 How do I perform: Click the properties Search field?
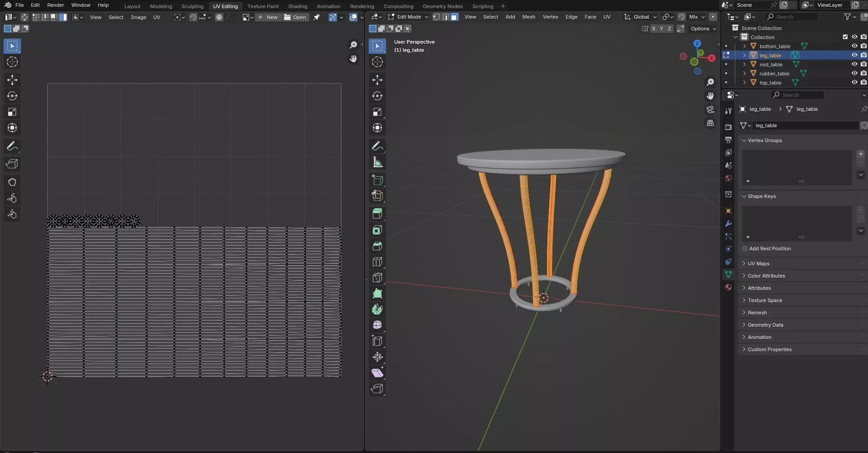(x=798, y=95)
